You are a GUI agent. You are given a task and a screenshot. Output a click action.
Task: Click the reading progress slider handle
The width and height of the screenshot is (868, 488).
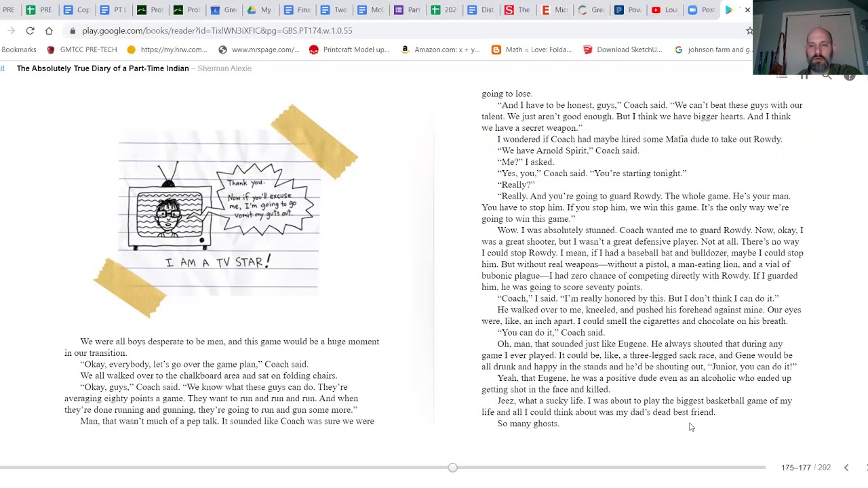(x=452, y=467)
